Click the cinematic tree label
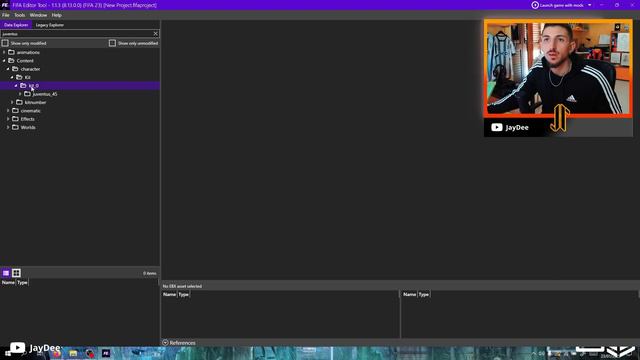This screenshot has width=640, height=360. coord(31,111)
